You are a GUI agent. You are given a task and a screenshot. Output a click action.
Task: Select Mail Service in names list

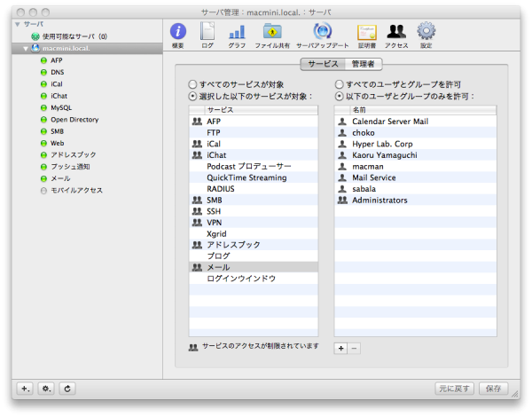pos(415,177)
